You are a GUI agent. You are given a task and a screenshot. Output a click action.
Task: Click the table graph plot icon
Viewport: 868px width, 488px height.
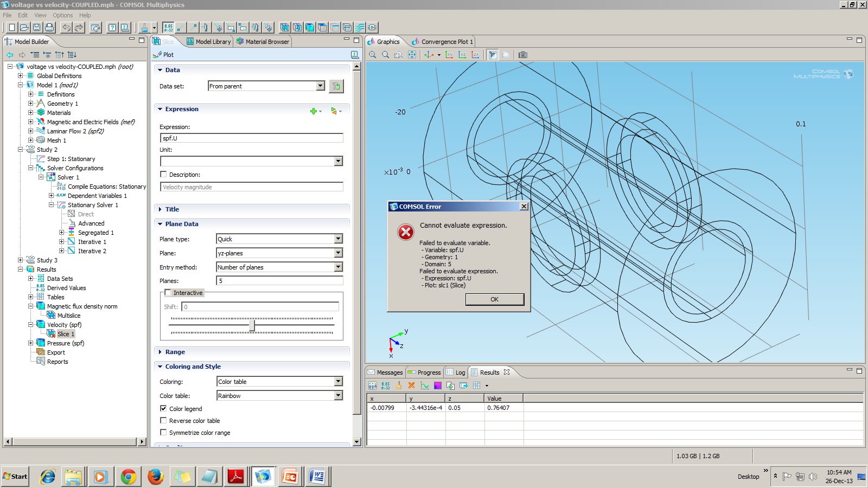(425, 386)
